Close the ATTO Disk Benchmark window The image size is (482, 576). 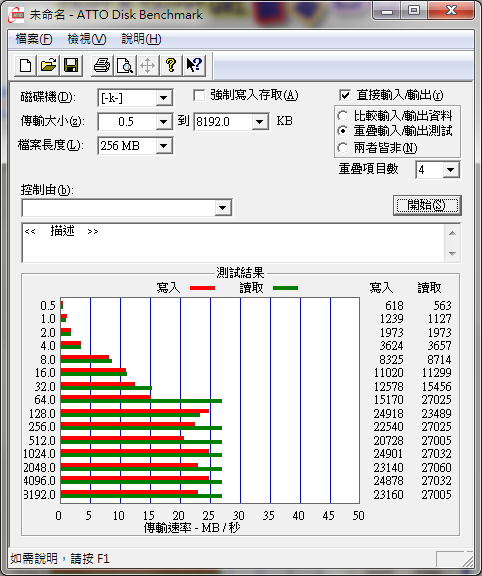click(450, 11)
